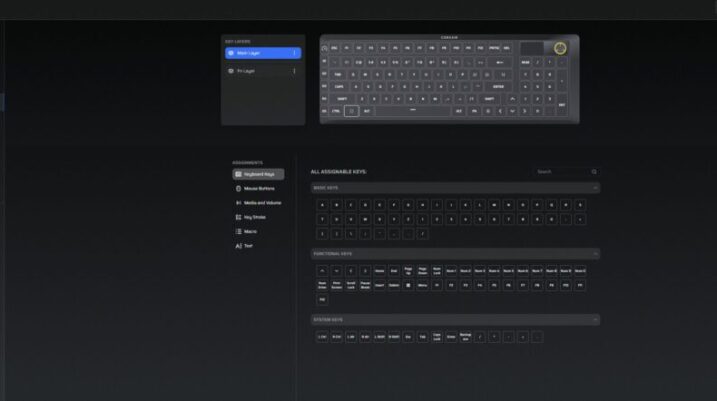
Task: Click the spacebar on the keyboard preview
Action: [x=412, y=111]
